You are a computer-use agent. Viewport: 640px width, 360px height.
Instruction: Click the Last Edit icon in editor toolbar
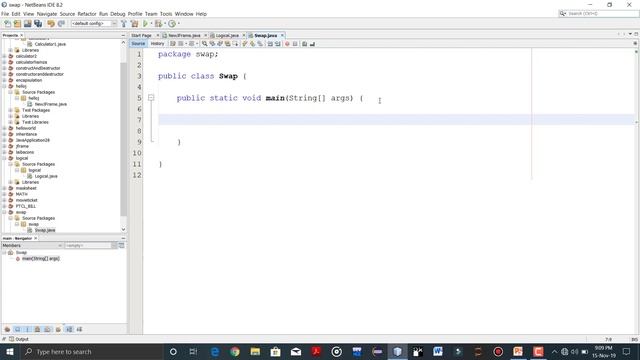pyautogui.click(x=173, y=44)
